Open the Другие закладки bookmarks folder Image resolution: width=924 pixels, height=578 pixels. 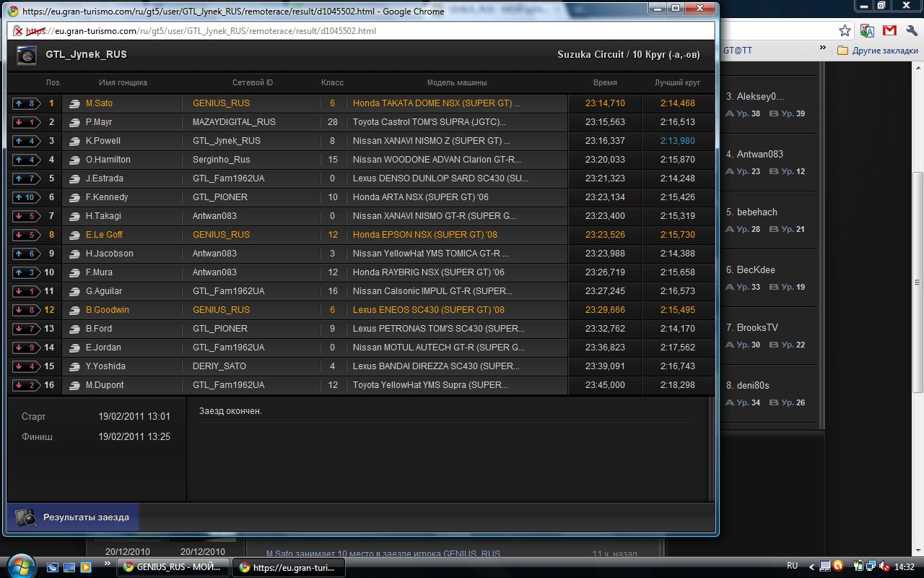pyautogui.click(x=877, y=51)
